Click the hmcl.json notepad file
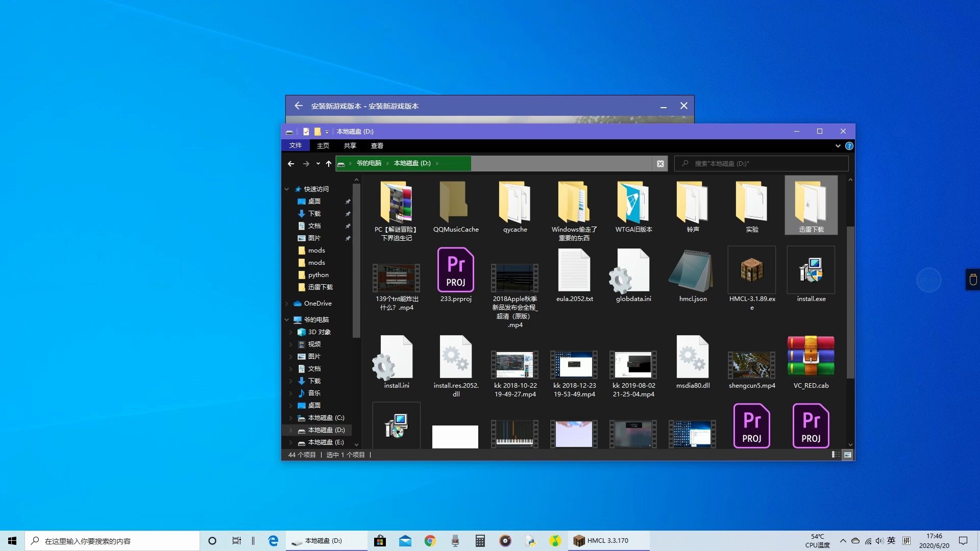Screen dimensions: 980x551 [x=692, y=270]
